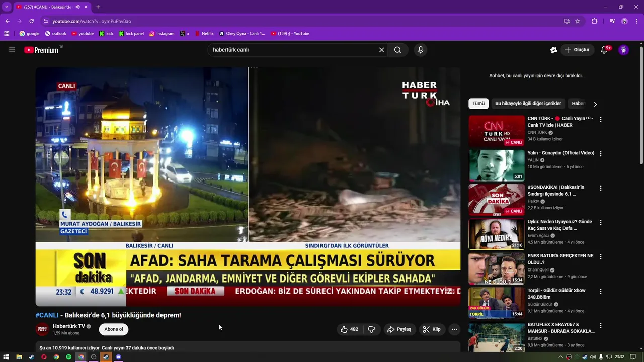Image resolution: width=644 pixels, height=362 pixels.
Task: Open Chrome three-dot menu
Action: coord(637,21)
